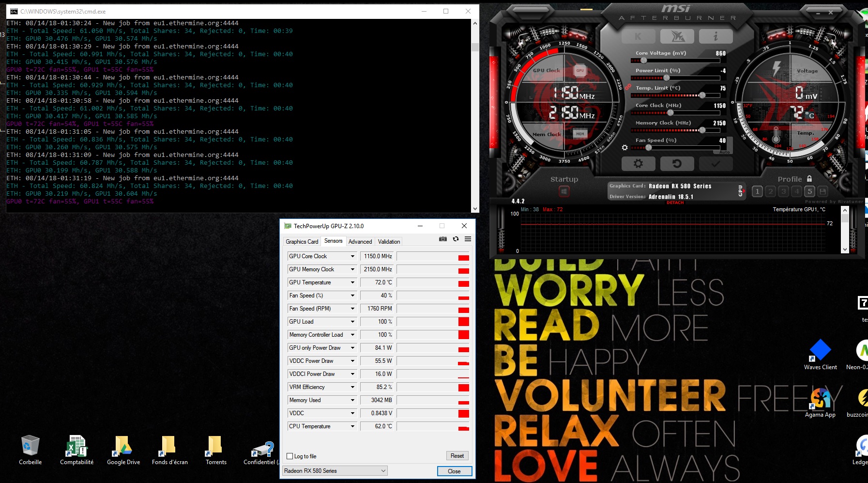Image resolution: width=868 pixels, height=483 pixels.
Task: Apply Afterburner settings with the checkmark button
Action: click(716, 163)
